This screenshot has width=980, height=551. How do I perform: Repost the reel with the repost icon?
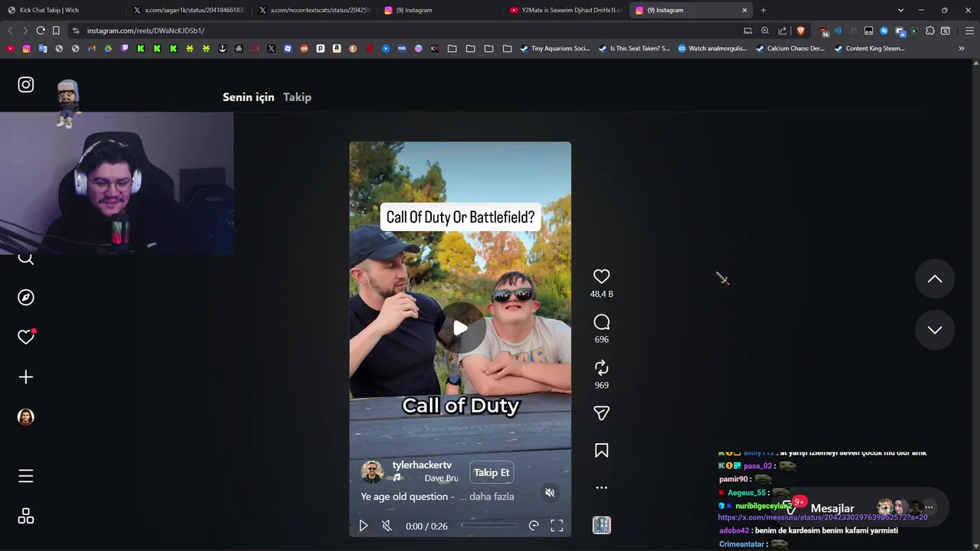(602, 368)
